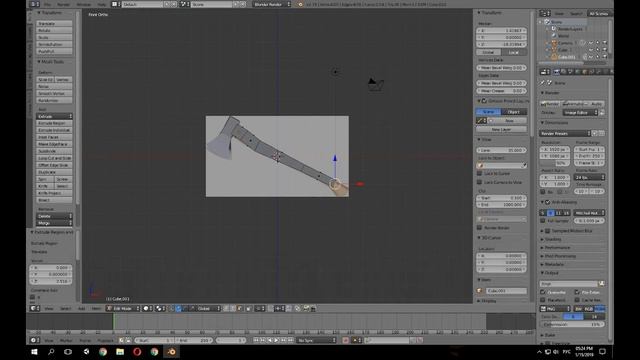Select the Local button in Transform panel
This screenshot has height=360, width=640.
point(514,52)
